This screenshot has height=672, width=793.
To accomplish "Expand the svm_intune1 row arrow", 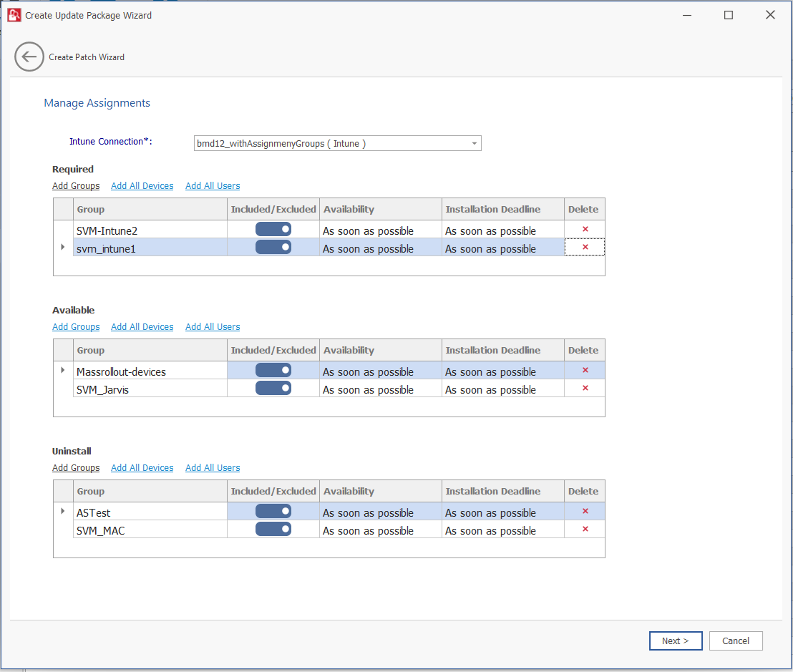I will click(x=63, y=247).
